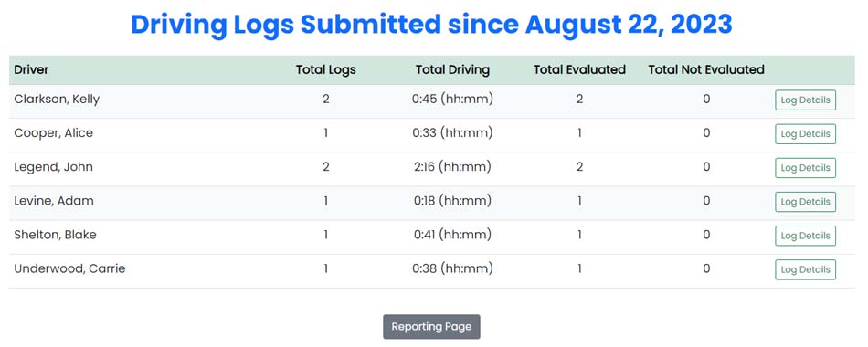Click the 0:38 (hh:mm) driving time

[452, 269]
